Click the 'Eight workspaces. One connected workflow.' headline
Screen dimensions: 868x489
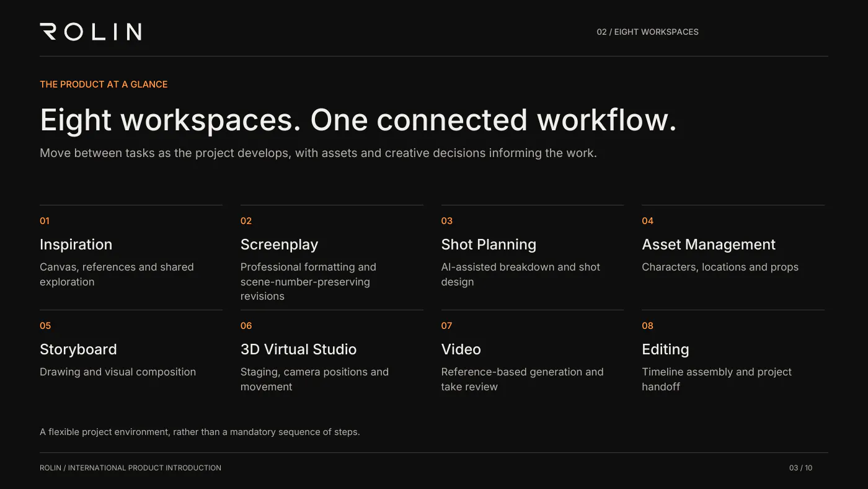pyautogui.click(x=358, y=120)
